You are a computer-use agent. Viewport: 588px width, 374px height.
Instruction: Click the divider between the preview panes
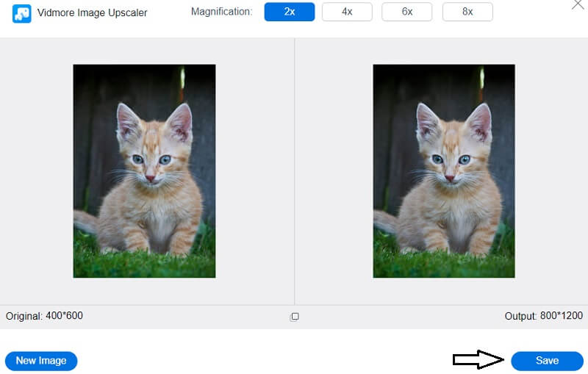pyautogui.click(x=295, y=170)
